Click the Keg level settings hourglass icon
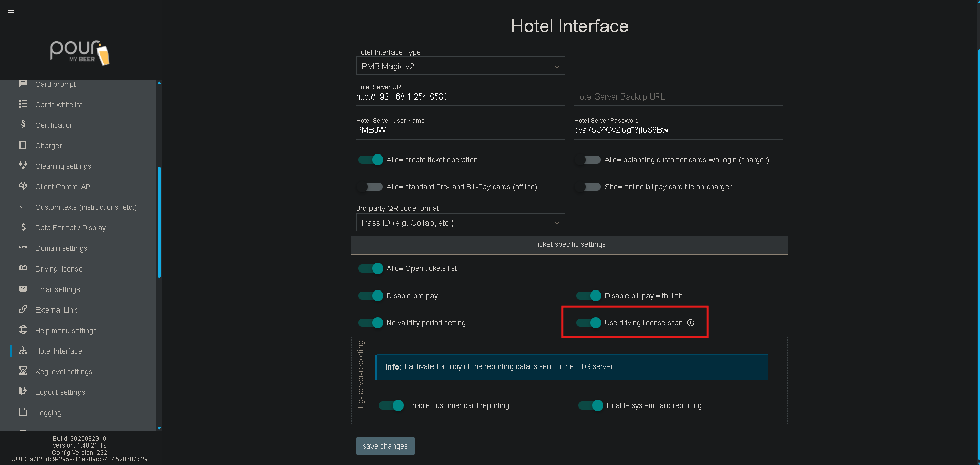Screen dimensions: 980x465 pos(23,371)
